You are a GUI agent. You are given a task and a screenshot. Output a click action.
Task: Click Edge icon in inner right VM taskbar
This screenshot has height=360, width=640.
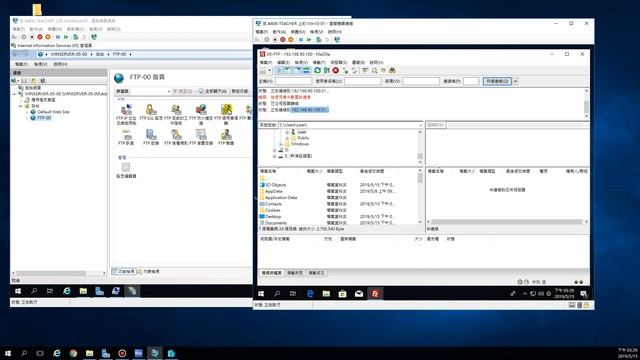(310, 293)
